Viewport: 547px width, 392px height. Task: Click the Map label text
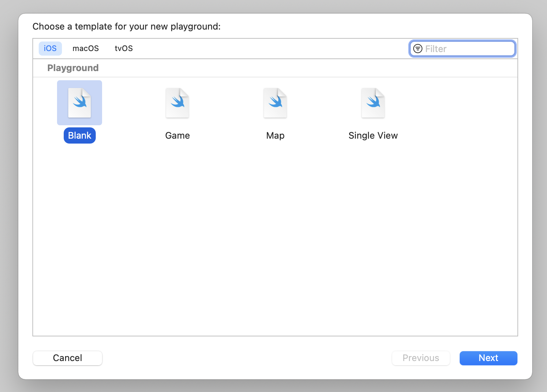point(275,135)
